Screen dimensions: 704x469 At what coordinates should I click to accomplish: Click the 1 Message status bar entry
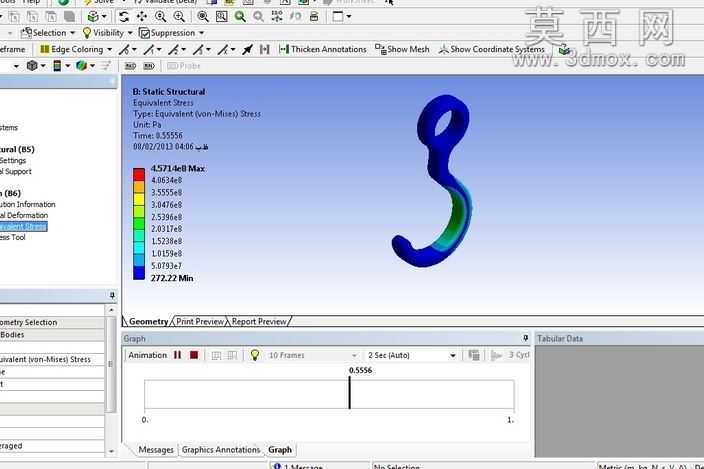pyautogui.click(x=299, y=466)
